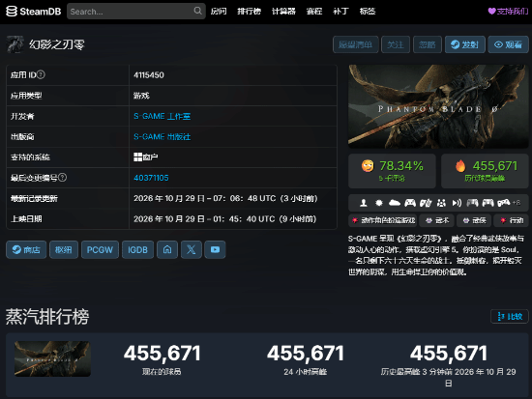Open the X (Twitter) link
This screenshot has width=532, height=399.
coord(192,250)
